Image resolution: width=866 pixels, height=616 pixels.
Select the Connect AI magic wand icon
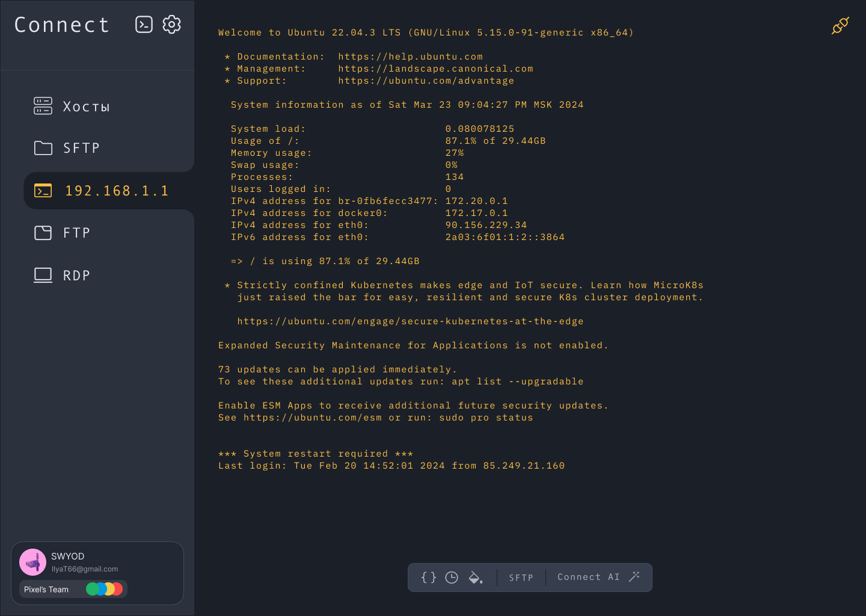click(x=634, y=576)
